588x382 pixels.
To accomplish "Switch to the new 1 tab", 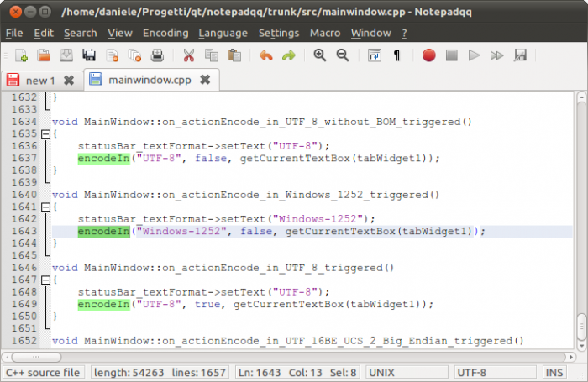I will pyautogui.click(x=39, y=81).
